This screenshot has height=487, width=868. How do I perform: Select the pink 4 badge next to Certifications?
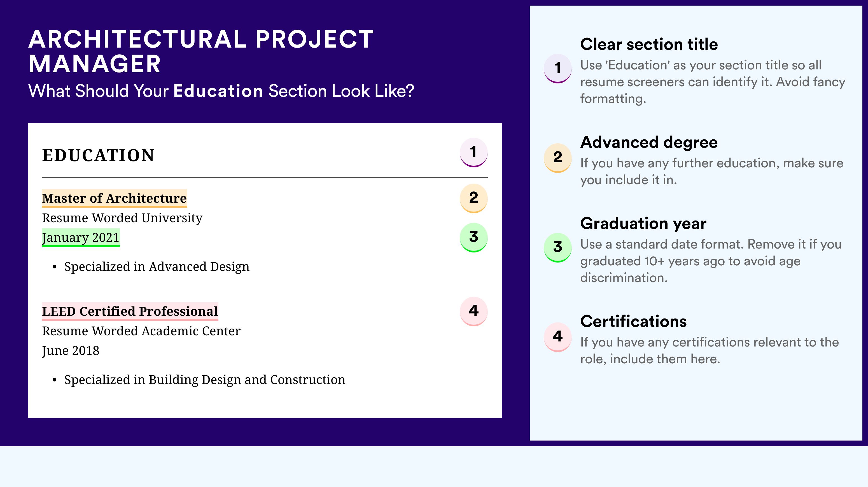click(x=558, y=337)
